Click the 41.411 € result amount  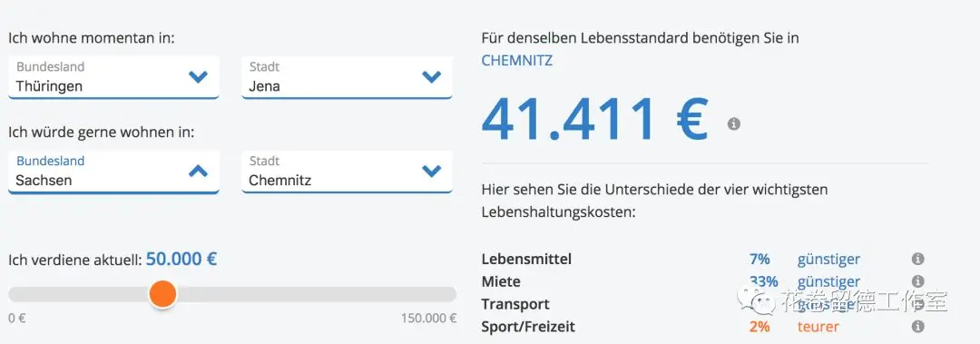(595, 120)
